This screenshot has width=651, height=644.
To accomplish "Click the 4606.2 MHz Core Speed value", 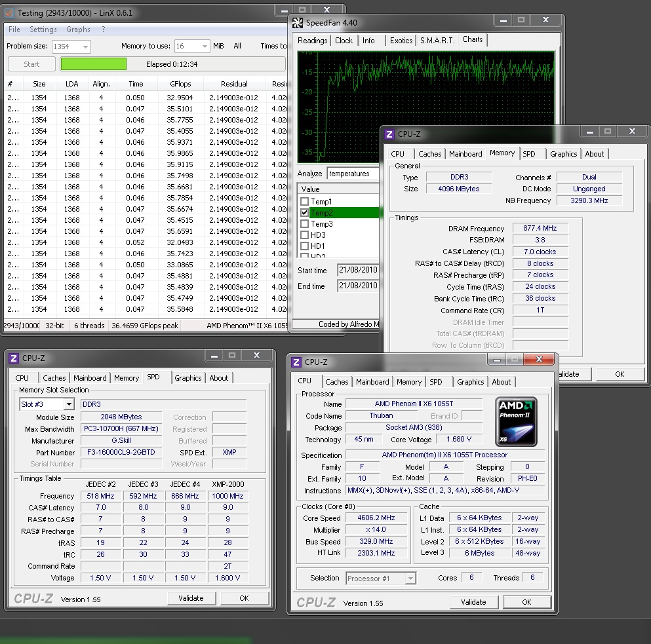I will (x=376, y=518).
